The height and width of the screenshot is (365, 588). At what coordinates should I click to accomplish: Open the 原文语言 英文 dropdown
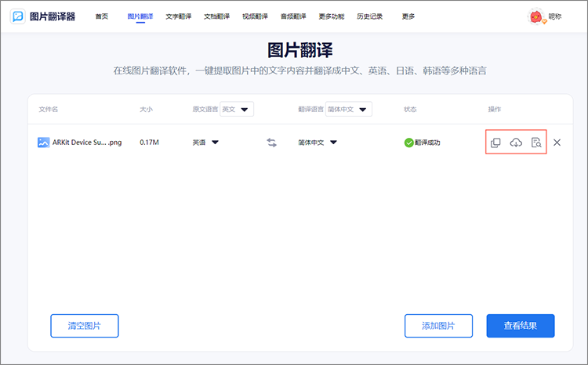(237, 109)
